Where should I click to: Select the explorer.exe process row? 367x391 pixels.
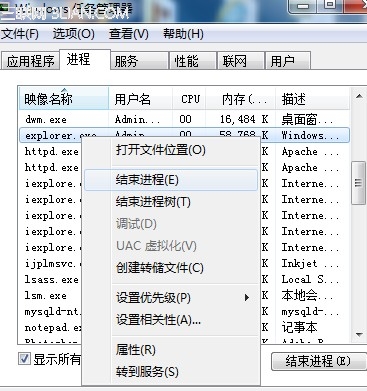click(x=184, y=135)
